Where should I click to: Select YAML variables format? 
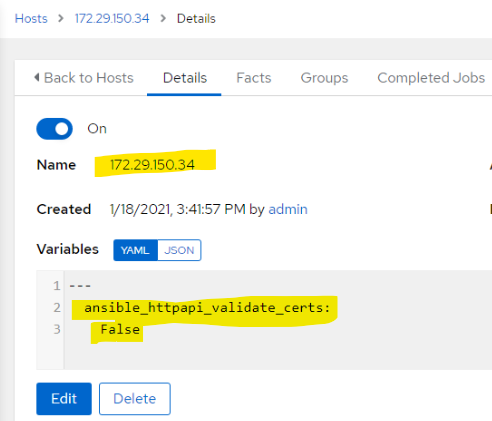click(135, 250)
